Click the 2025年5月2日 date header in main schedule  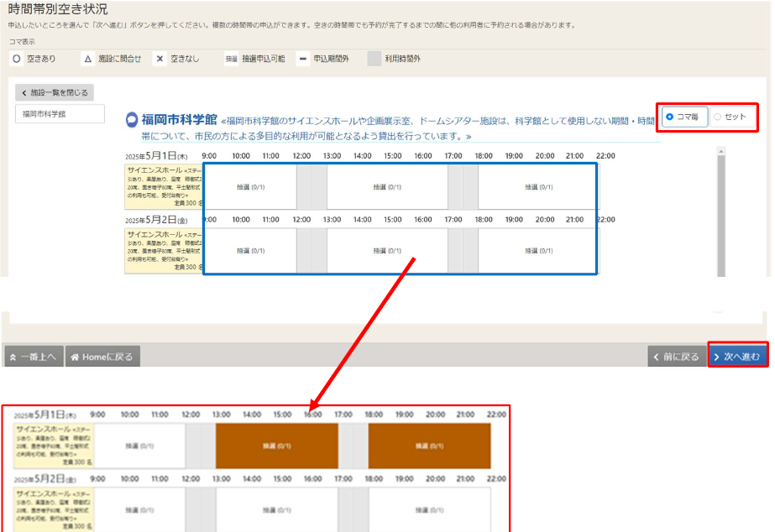(x=156, y=220)
